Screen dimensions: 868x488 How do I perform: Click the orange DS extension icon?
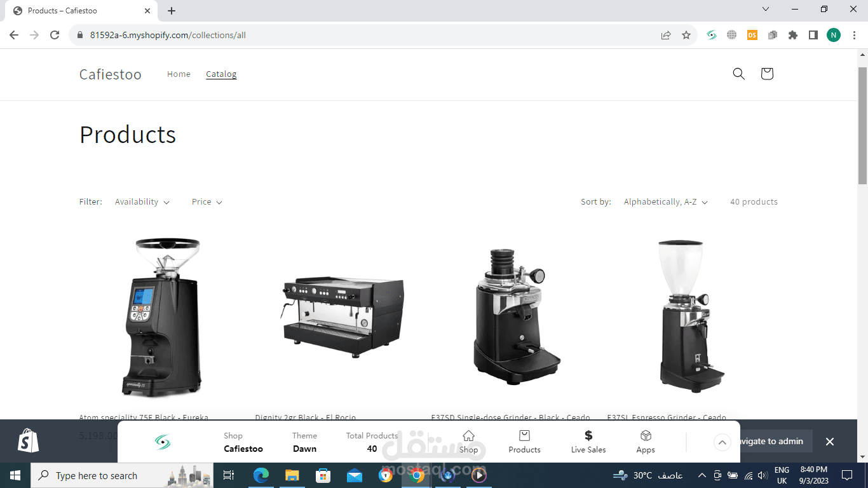752,35
